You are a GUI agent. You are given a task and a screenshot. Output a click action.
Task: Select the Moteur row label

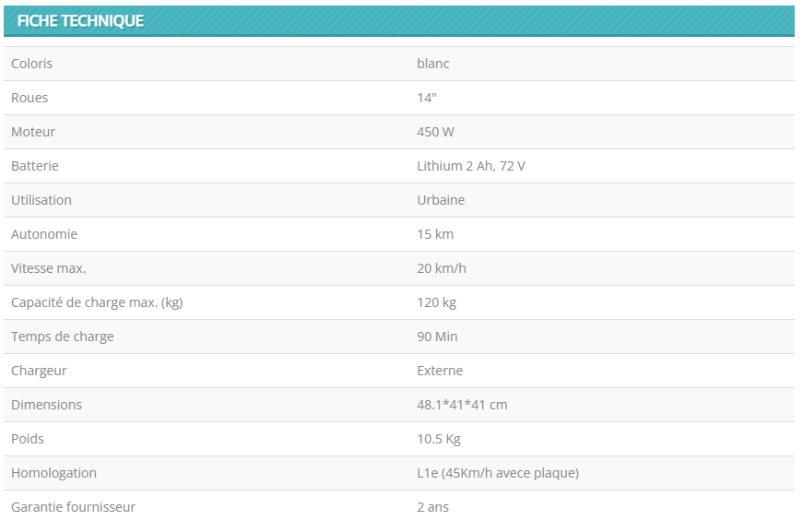pyautogui.click(x=33, y=132)
